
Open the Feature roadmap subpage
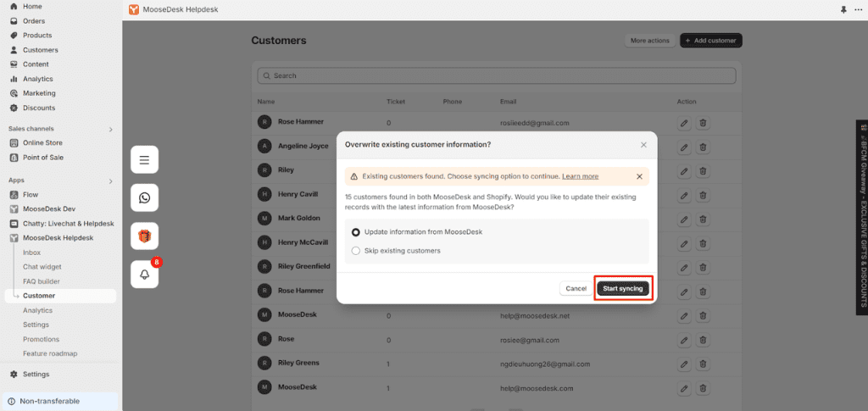pyautogui.click(x=50, y=353)
